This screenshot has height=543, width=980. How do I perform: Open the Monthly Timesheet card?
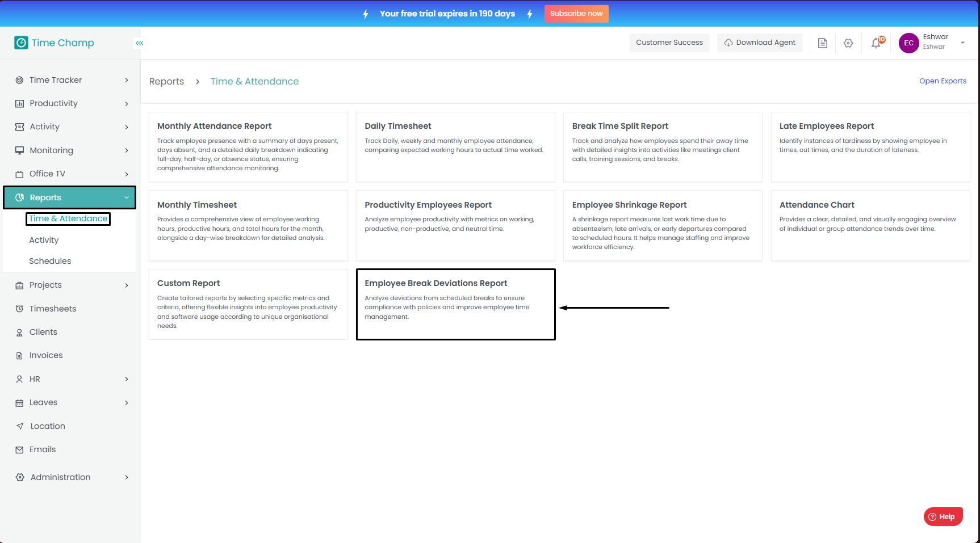pos(248,226)
